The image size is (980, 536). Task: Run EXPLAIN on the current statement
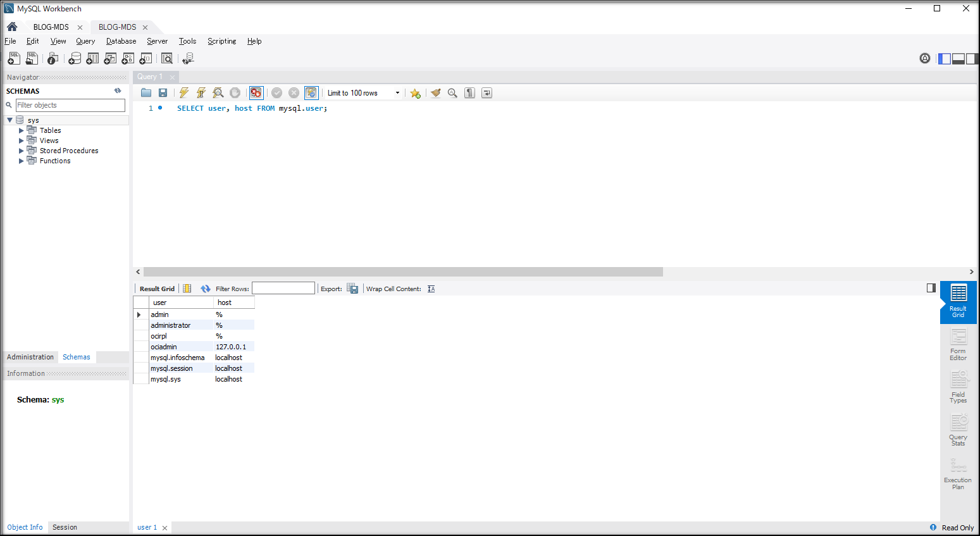(x=218, y=93)
